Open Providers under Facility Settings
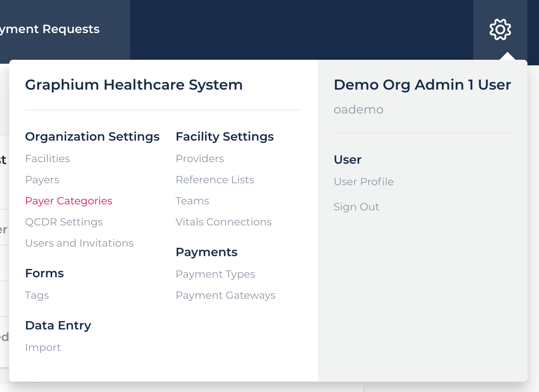Image resolution: width=539 pixels, height=392 pixels. [x=200, y=159]
